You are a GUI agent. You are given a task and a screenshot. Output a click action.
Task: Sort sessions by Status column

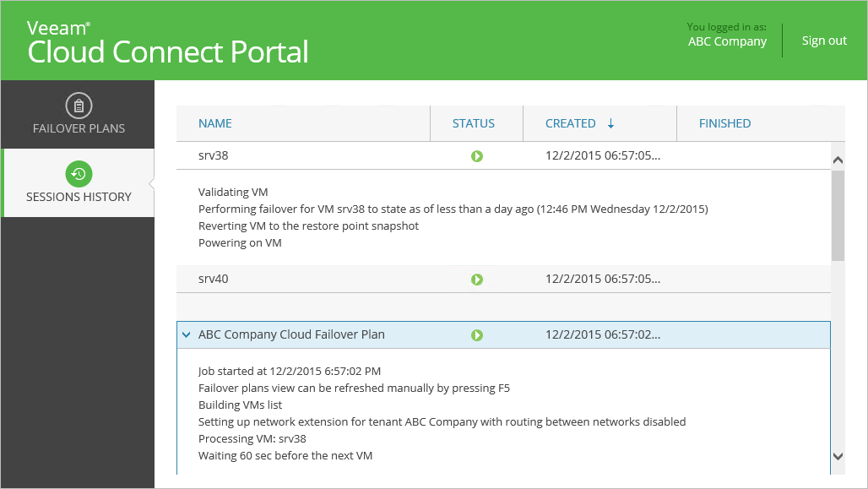click(474, 123)
